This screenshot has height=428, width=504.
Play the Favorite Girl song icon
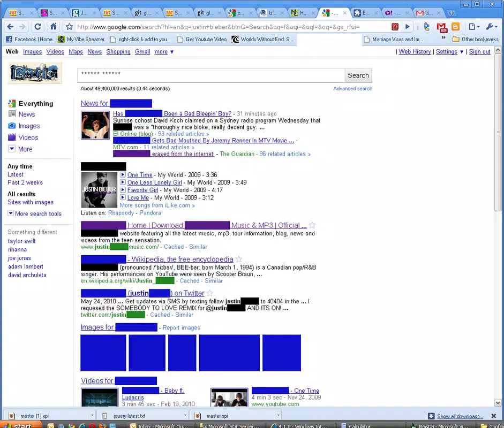(123, 190)
